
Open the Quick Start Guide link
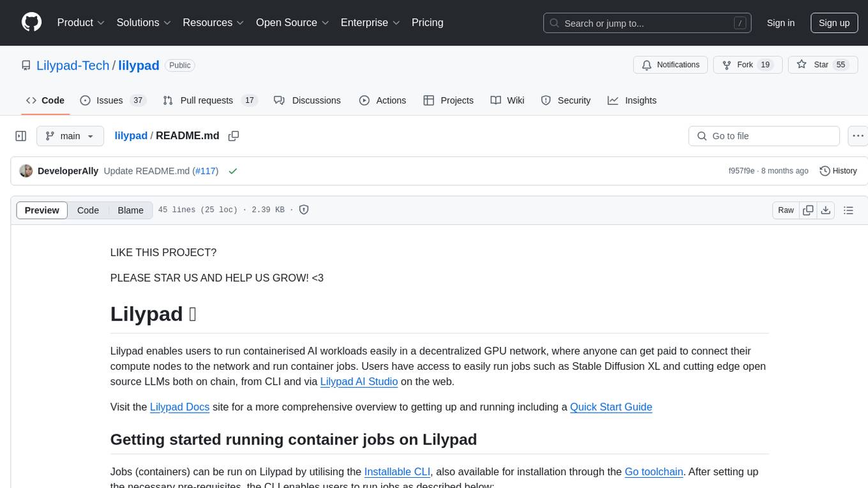click(x=611, y=407)
